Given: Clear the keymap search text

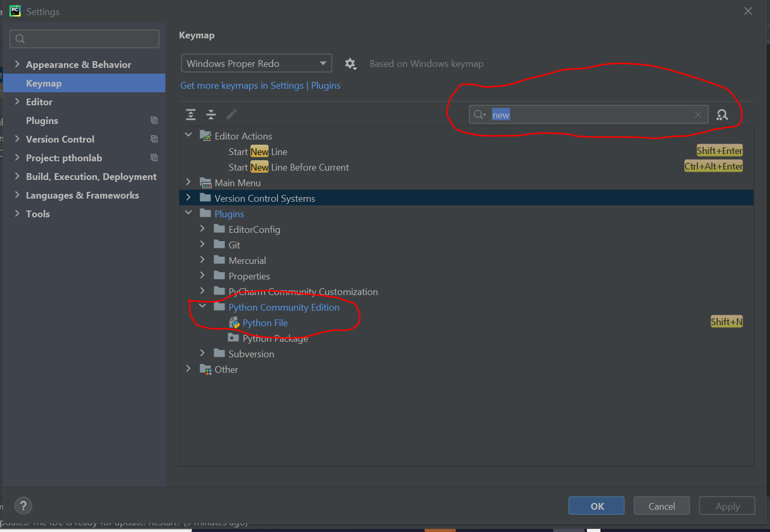Looking at the screenshot, I should [698, 115].
